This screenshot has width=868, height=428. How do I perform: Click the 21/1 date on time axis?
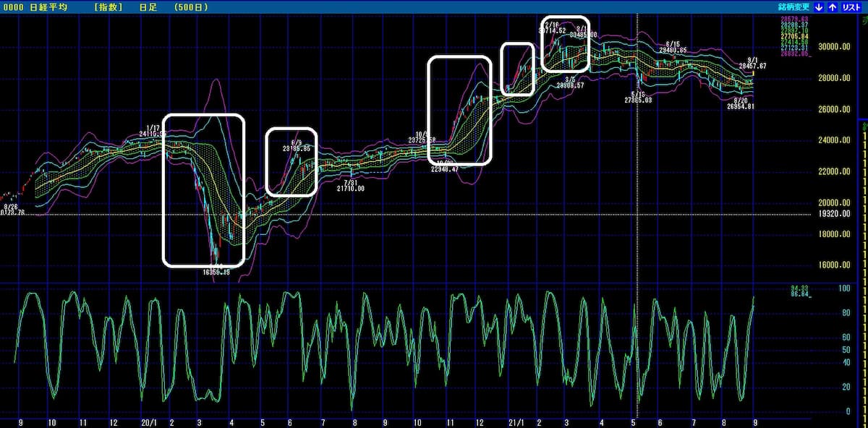(516, 421)
